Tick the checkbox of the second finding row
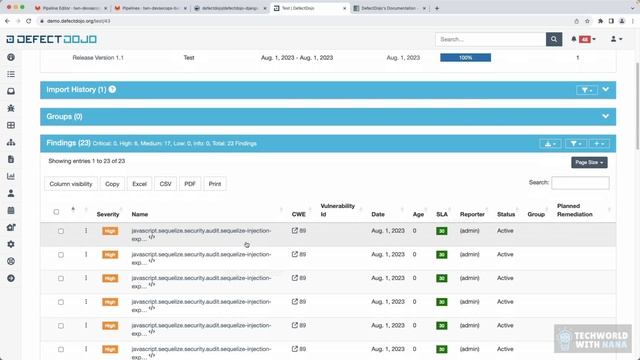The height and width of the screenshot is (360, 640). pos(61,255)
